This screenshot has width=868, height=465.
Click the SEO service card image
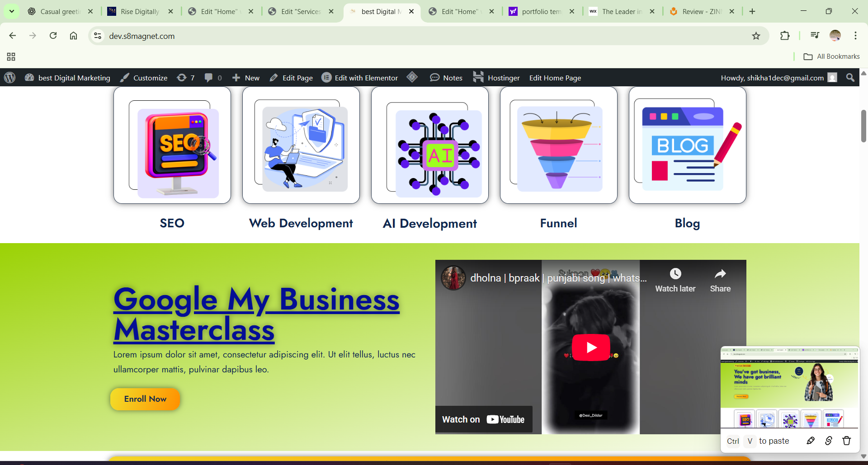[172, 146]
